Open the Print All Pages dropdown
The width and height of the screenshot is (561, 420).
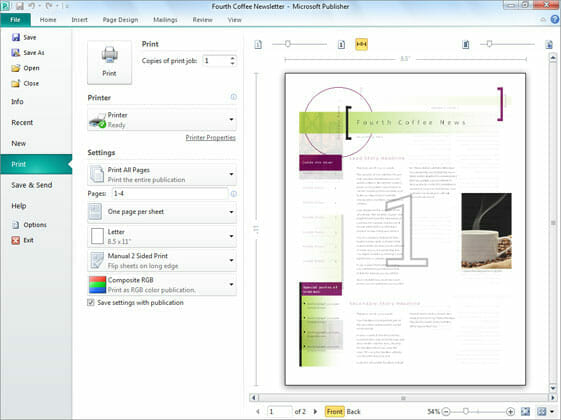(162, 175)
